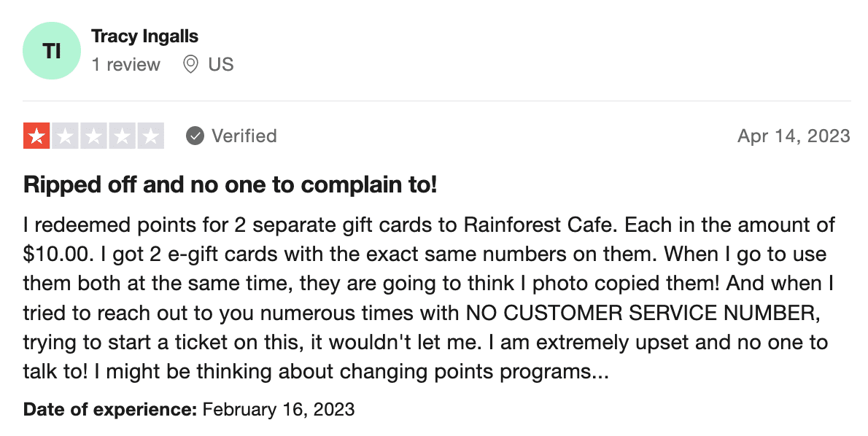Click the location pin icon

click(x=190, y=65)
